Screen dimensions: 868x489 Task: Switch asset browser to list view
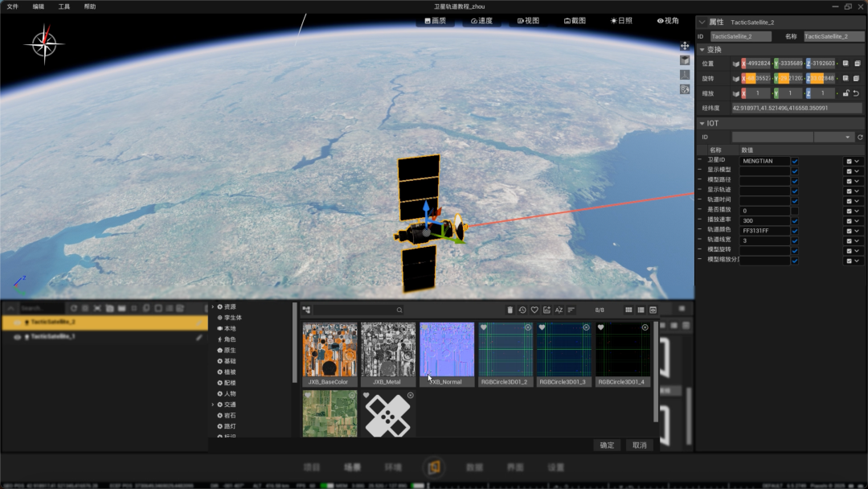point(641,310)
